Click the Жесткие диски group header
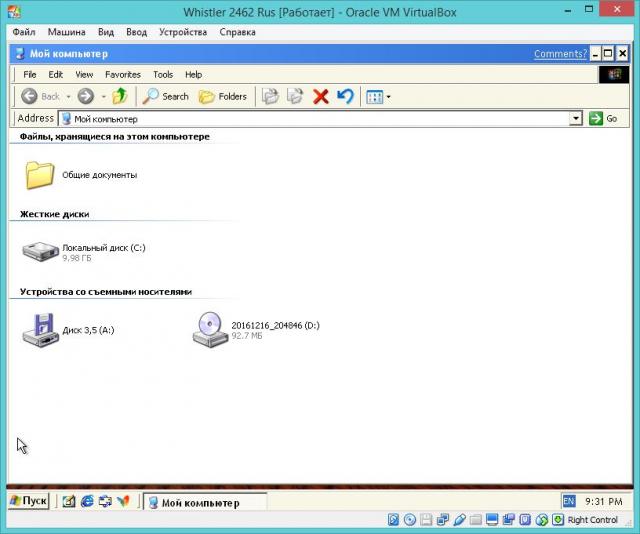This screenshot has height=534, width=640. click(x=54, y=214)
